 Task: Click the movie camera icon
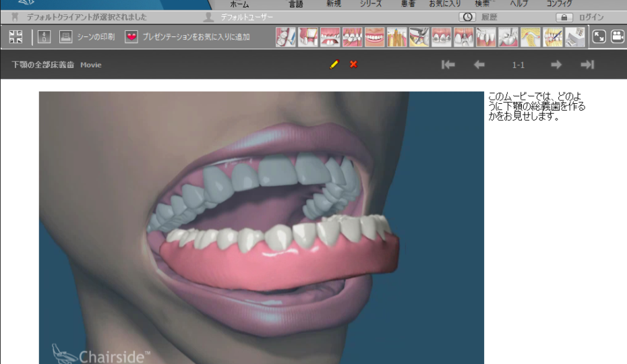[618, 37]
